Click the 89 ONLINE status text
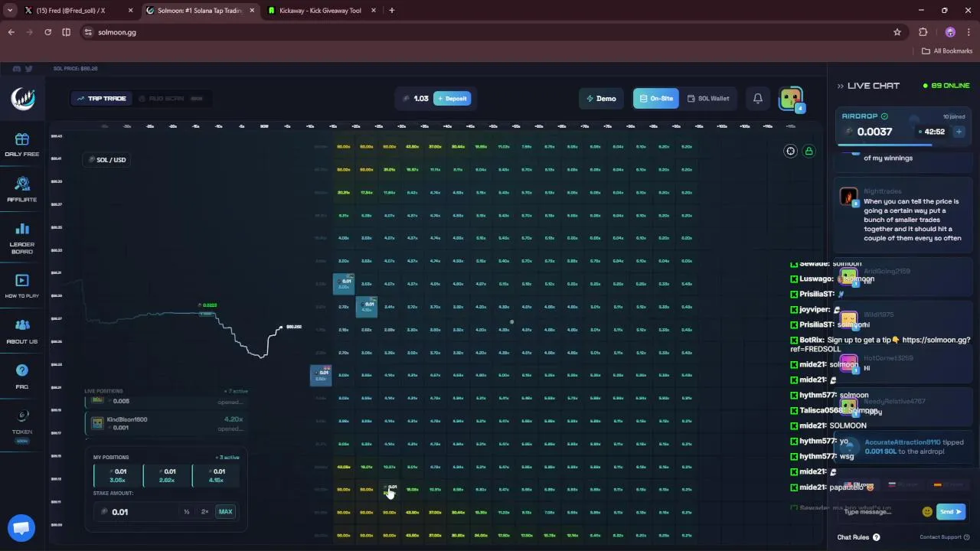 coord(946,86)
